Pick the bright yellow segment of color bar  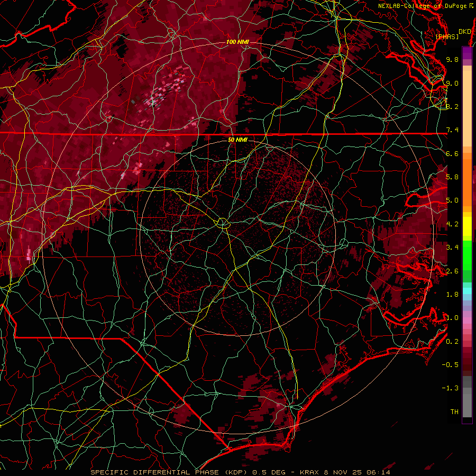467,226
